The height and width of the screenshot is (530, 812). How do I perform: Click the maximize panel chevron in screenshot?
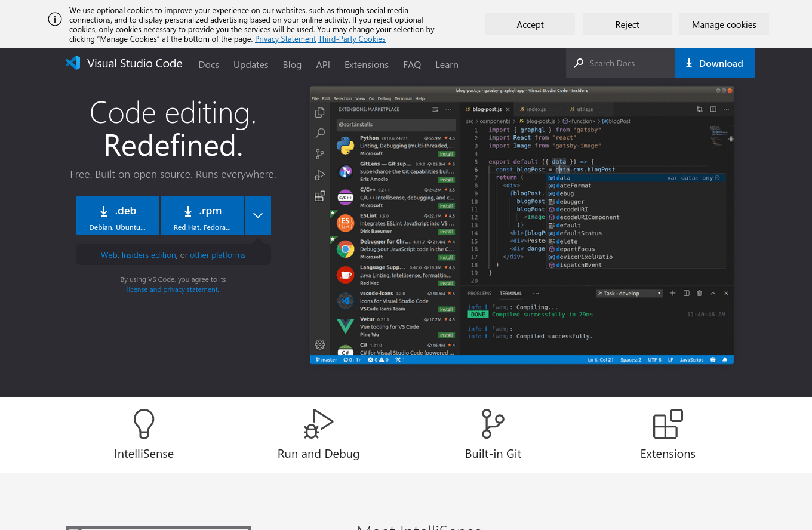[x=713, y=293]
